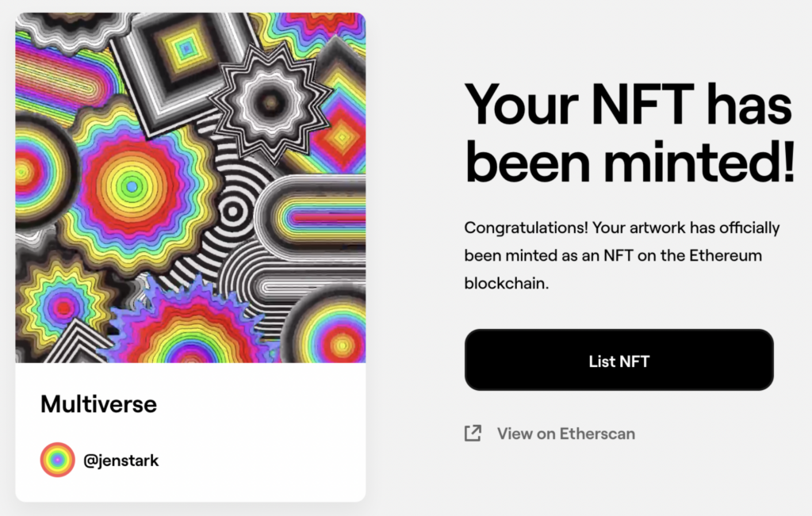
Task: Select the Multiverse title text
Action: click(98, 404)
